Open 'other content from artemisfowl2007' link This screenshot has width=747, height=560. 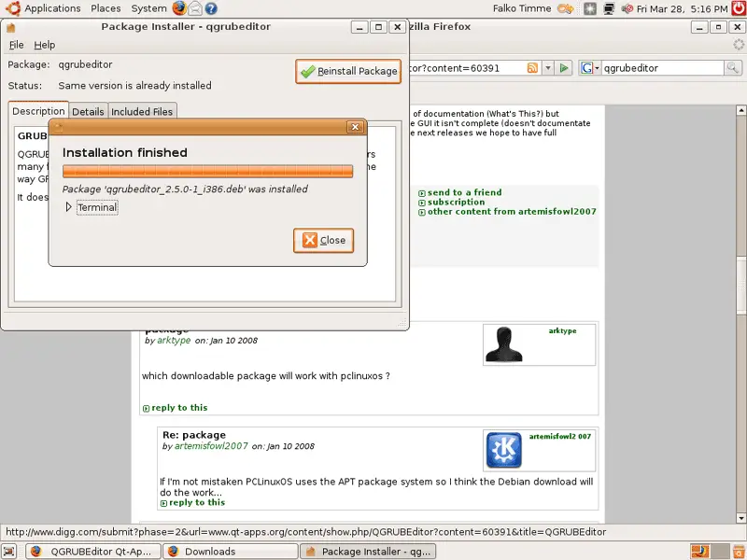[x=512, y=212]
